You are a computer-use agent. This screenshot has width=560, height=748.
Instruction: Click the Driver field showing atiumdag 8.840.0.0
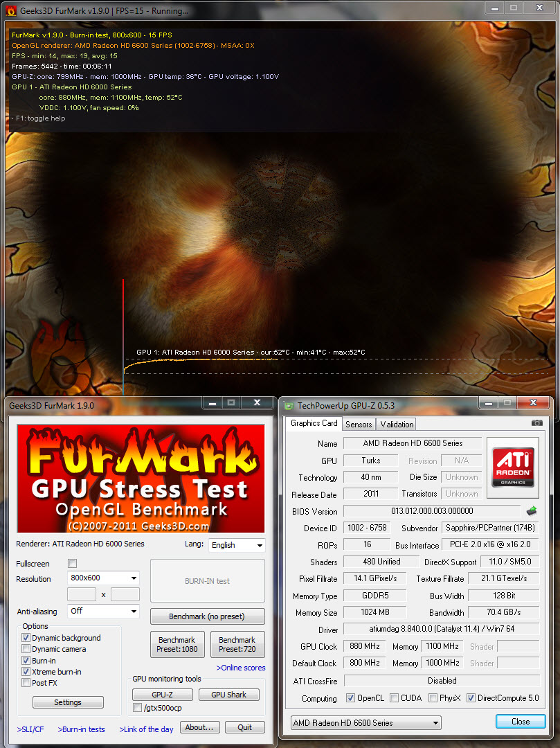[442, 629]
